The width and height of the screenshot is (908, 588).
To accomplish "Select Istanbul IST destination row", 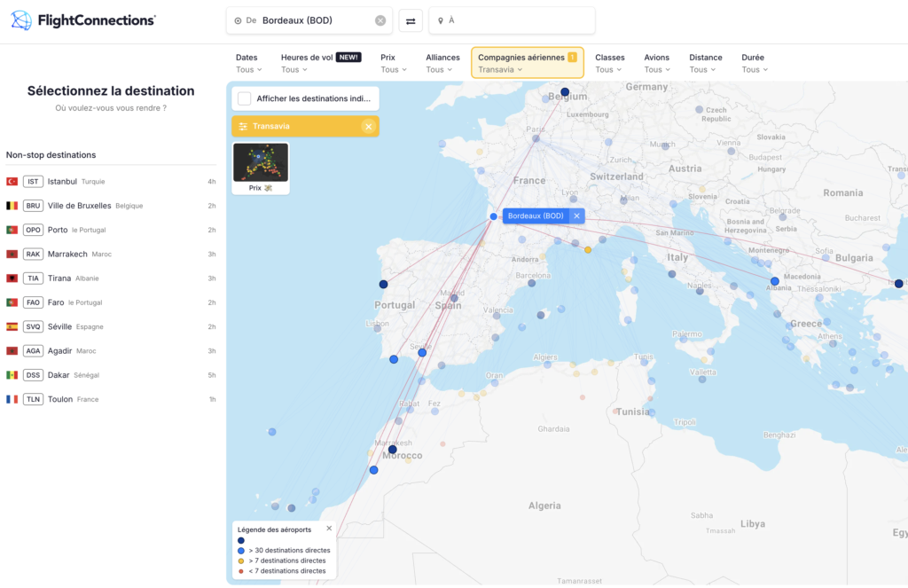I will (111, 181).
